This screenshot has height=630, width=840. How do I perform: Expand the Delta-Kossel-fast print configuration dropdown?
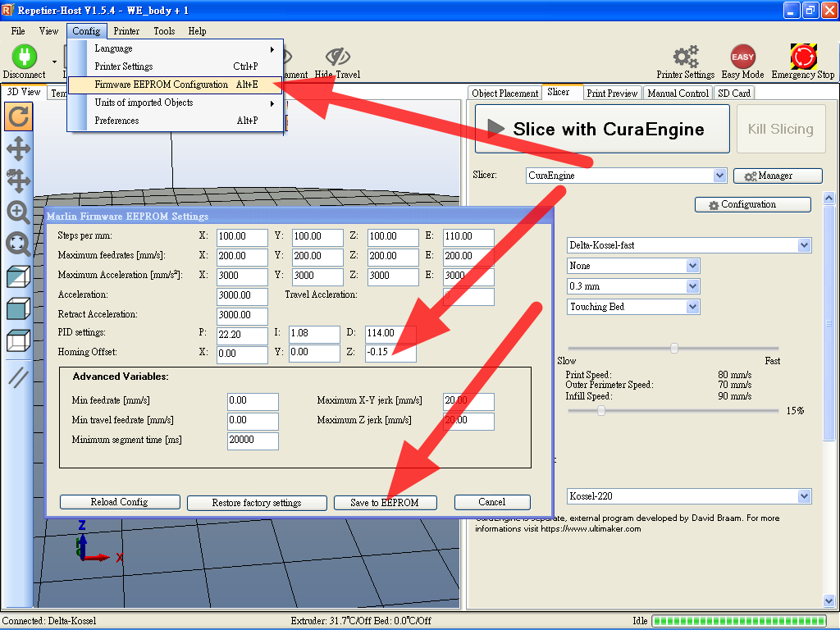pyautogui.click(x=804, y=245)
